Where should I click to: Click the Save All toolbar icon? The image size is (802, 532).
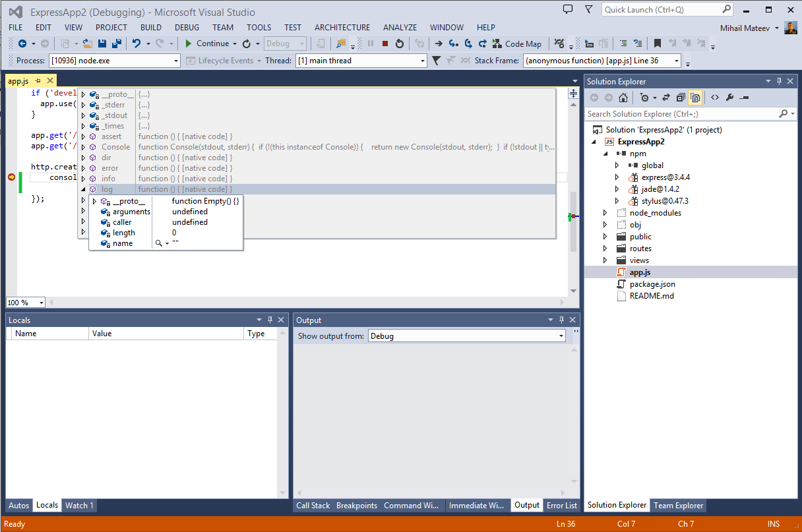click(116, 44)
